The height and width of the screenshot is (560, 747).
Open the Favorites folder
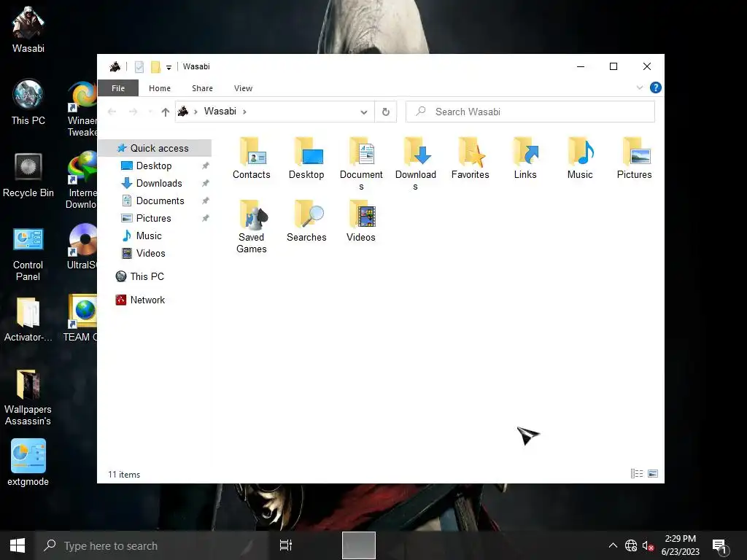tap(471, 158)
